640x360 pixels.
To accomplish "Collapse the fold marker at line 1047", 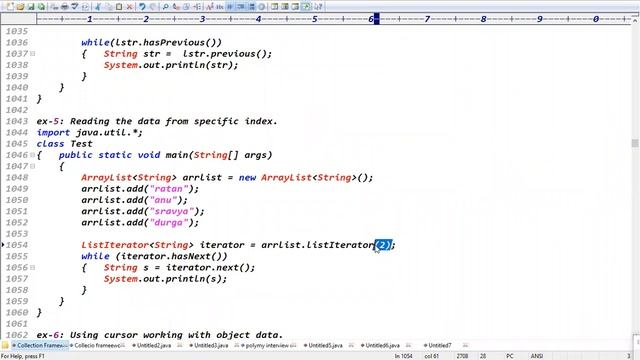I will point(33,166).
